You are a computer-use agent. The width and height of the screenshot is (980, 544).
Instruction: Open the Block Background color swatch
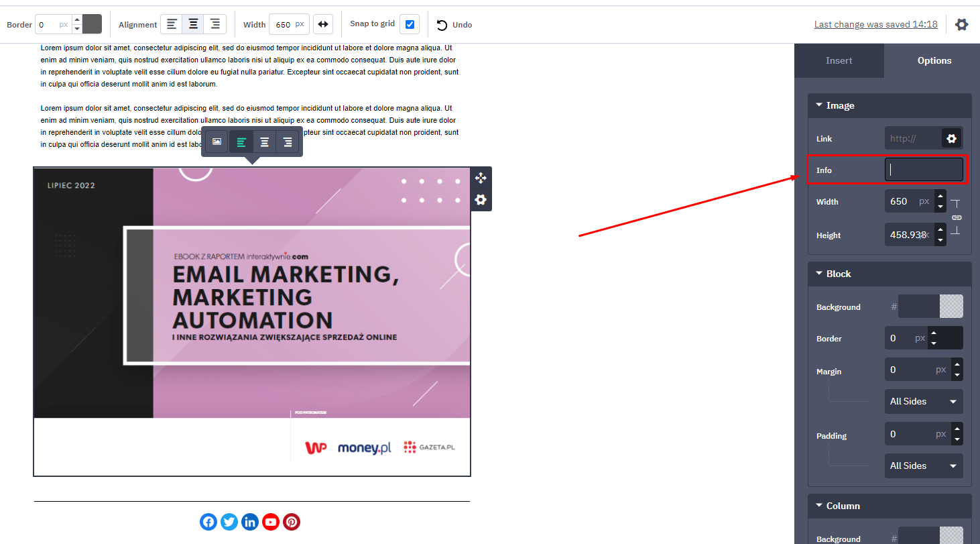pos(951,307)
